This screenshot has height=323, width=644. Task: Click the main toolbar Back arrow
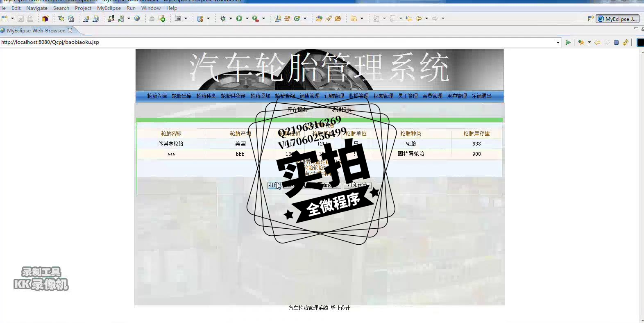[419, 18]
